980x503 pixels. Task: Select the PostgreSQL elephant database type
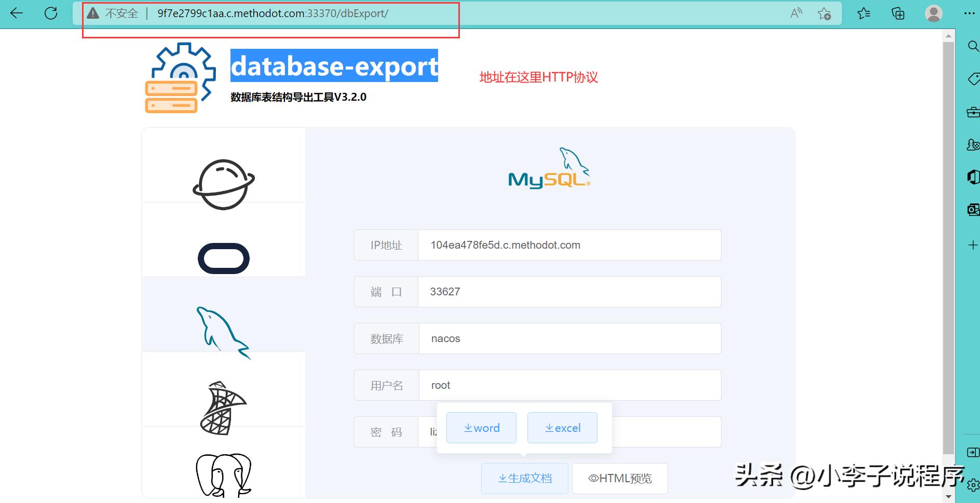224,475
